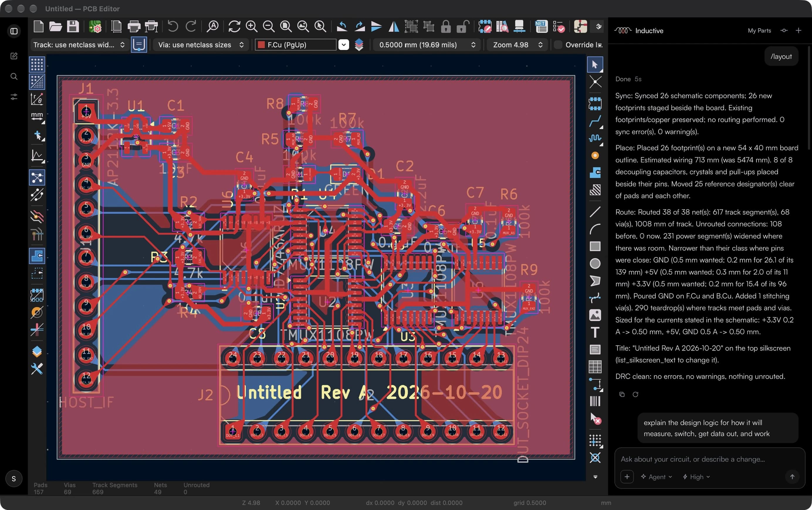Focus the Ask about your circuit field
Screen dimensions: 812x510
pyautogui.click(x=709, y=459)
